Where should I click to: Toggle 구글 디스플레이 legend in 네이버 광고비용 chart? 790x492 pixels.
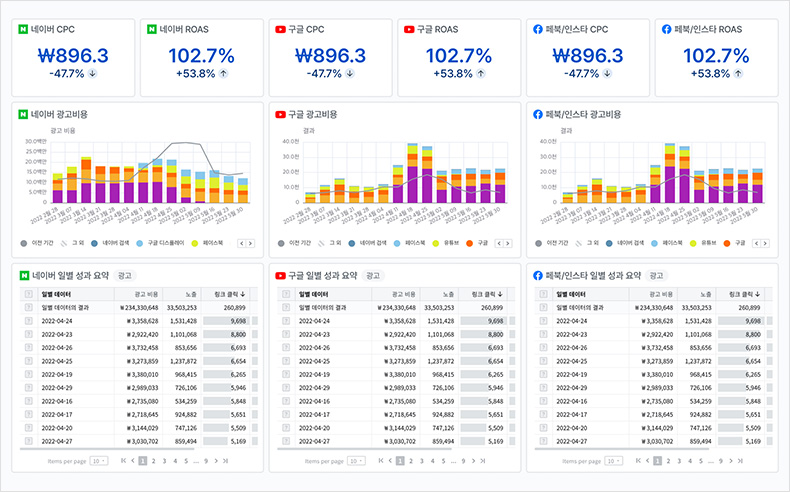[x=160, y=243]
